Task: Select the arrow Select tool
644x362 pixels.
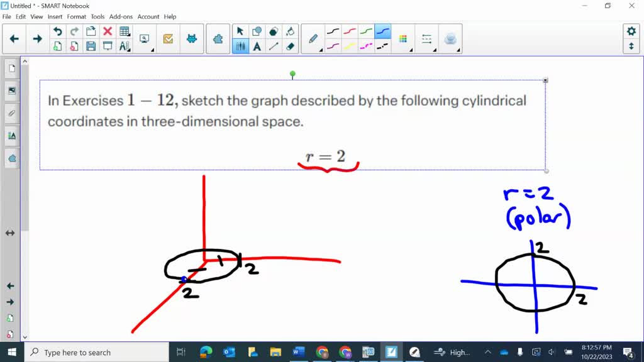Action: (240, 31)
